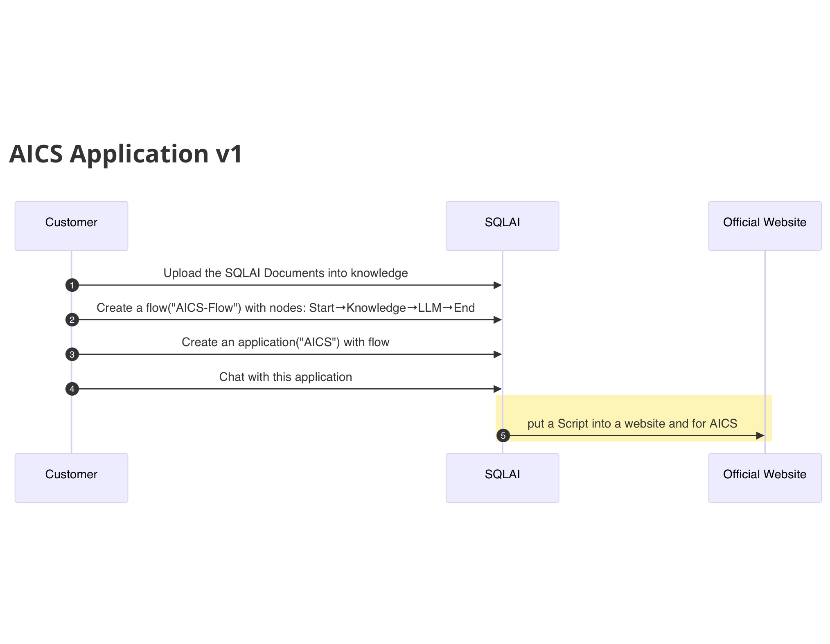
Task: Click the step 5 sequence number circle
Action: [x=503, y=435]
